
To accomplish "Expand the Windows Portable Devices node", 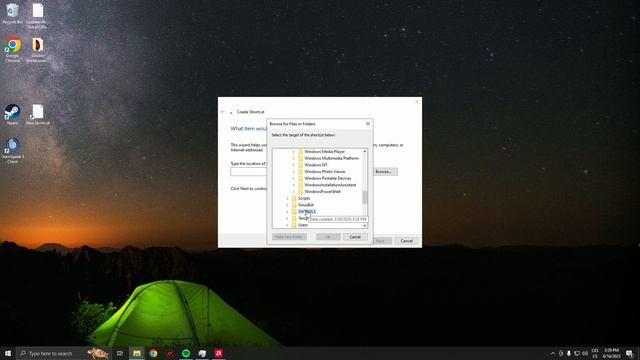I will pyautogui.click(x=293, y=178).
